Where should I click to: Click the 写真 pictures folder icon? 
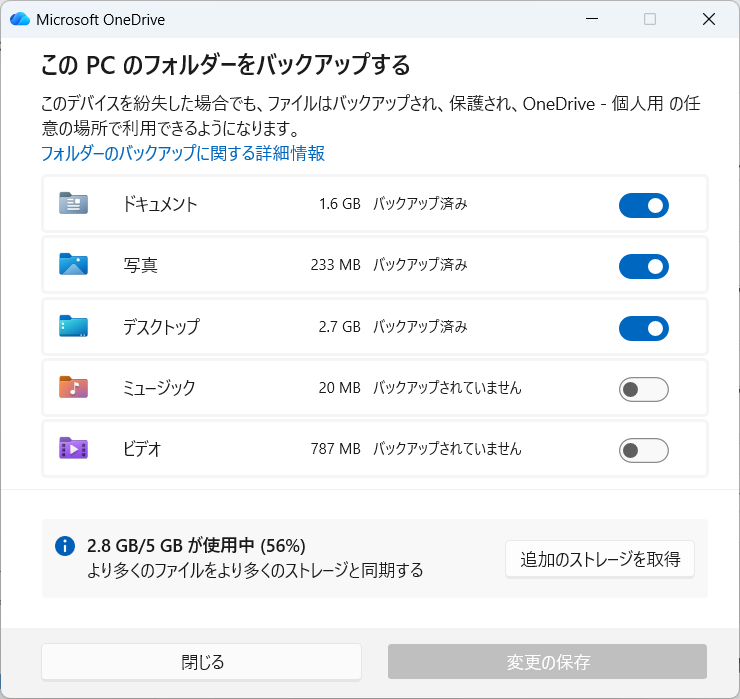[73, 264]
